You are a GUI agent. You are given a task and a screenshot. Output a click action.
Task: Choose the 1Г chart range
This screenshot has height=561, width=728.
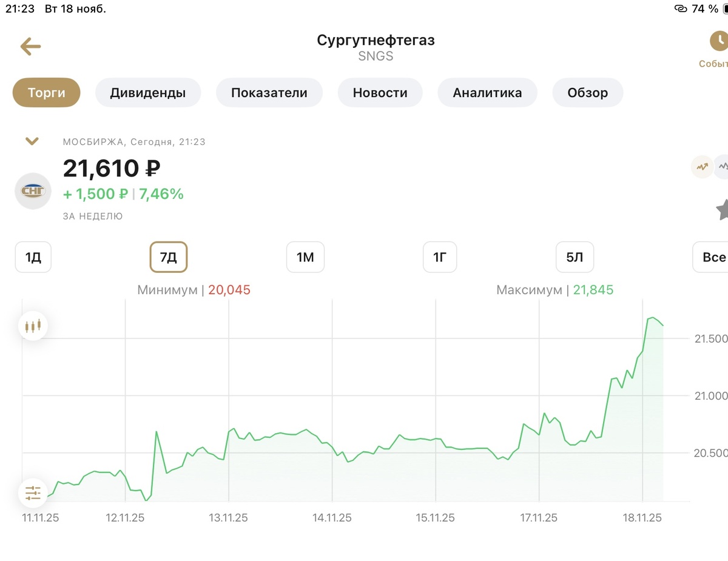tap(440, 257)
